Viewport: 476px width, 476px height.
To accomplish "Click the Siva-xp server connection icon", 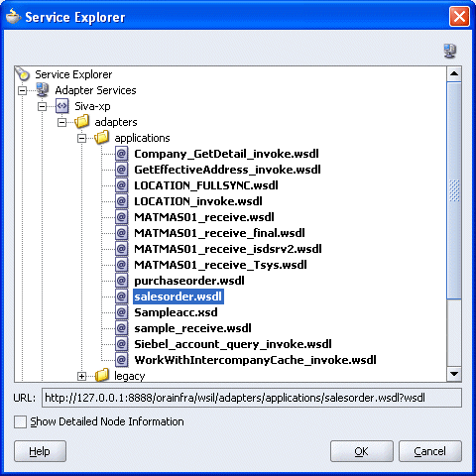I will tap(61, 106).
